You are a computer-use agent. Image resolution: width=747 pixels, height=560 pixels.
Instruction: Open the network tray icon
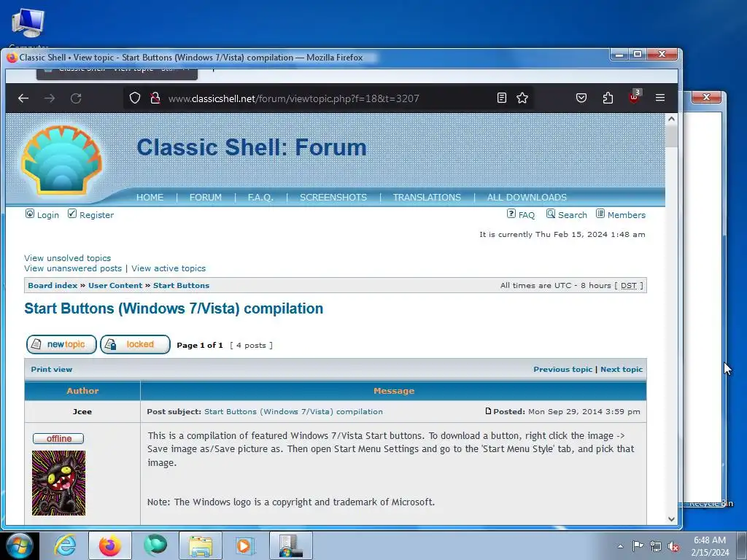(x=656, y=547)
